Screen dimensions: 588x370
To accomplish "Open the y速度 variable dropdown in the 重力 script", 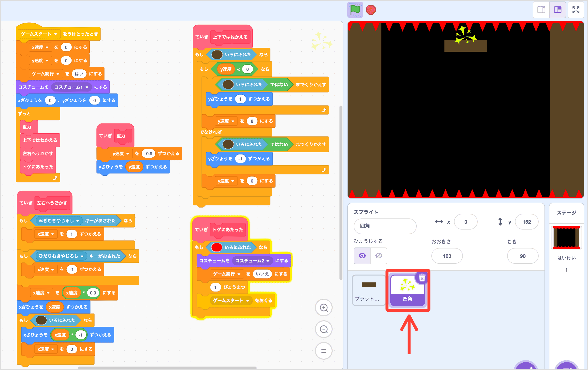I will pos(128,153).
